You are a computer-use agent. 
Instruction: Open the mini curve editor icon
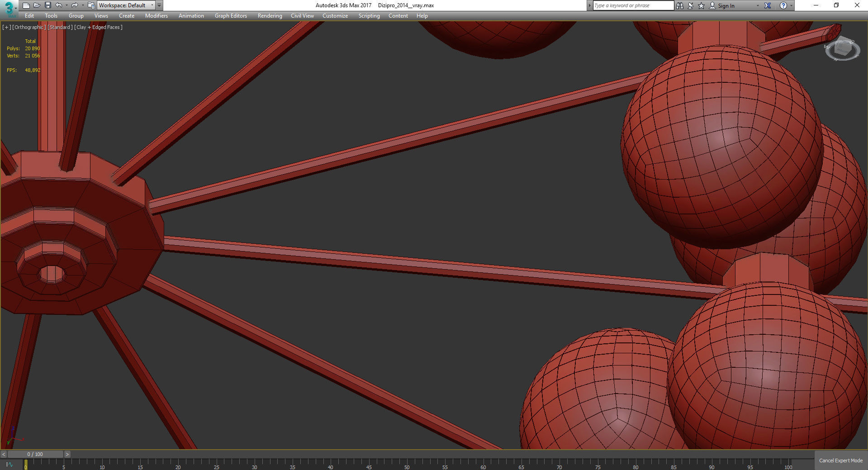pos(9,464)
